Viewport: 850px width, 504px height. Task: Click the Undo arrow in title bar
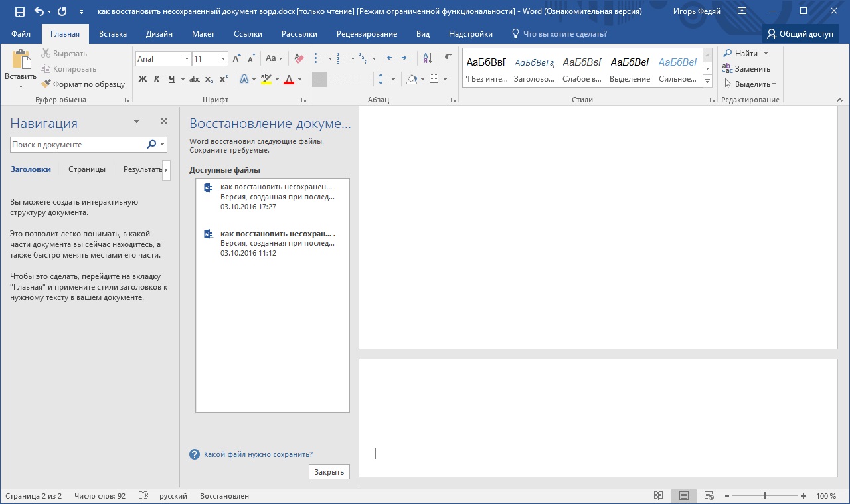39,11
